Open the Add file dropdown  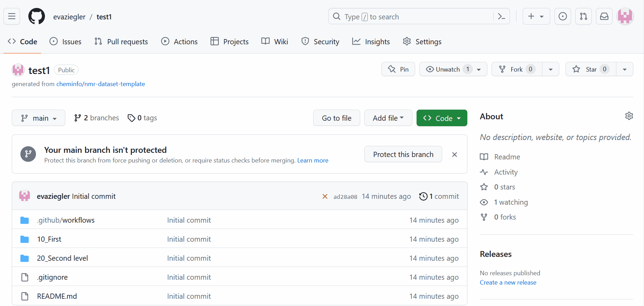[x=388, y=118]
